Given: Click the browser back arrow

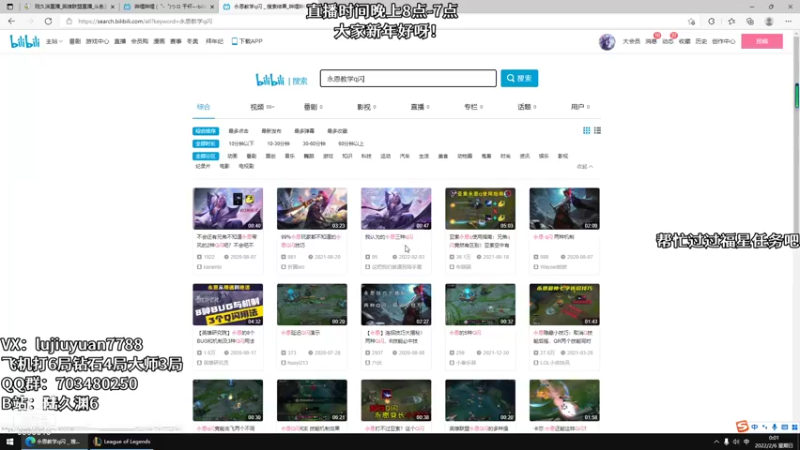Looking at the screenshot, I should pos(11,21).
